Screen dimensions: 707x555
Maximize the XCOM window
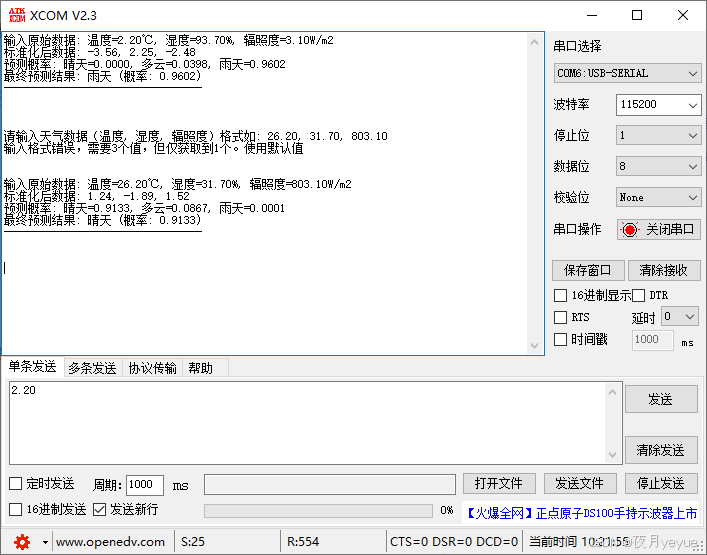coord(637,15)
